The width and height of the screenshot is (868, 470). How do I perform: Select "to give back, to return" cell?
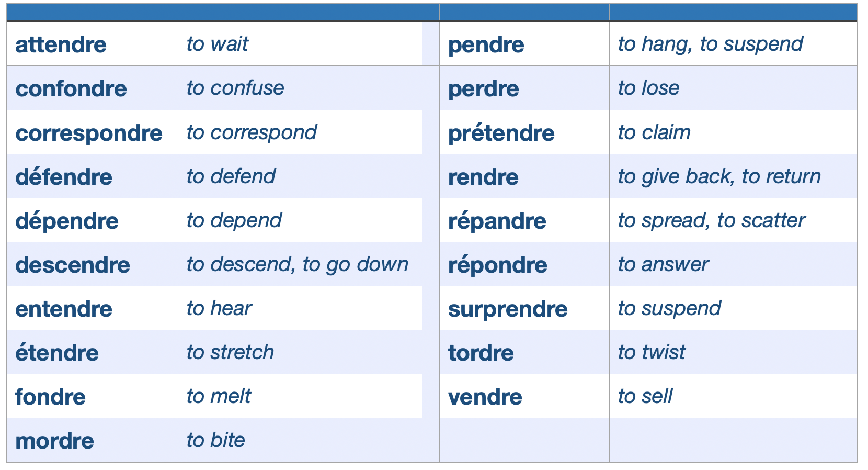[x=719, y=176]
